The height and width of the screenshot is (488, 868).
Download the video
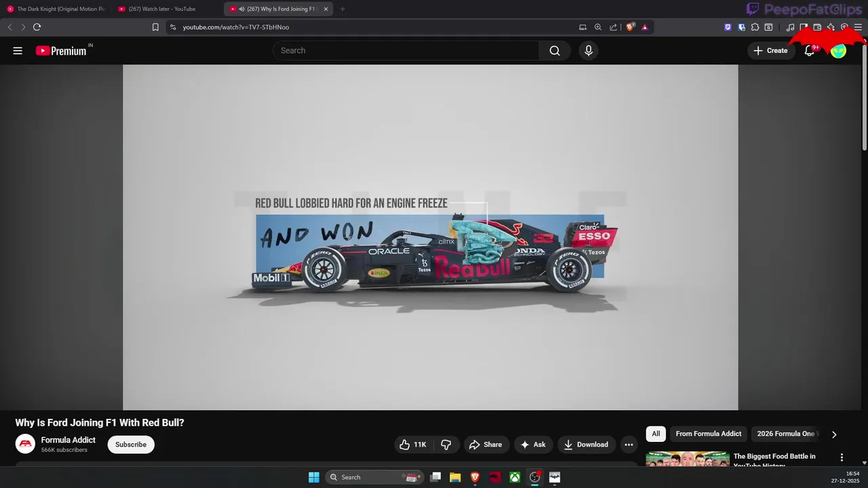tap(587, 445)
